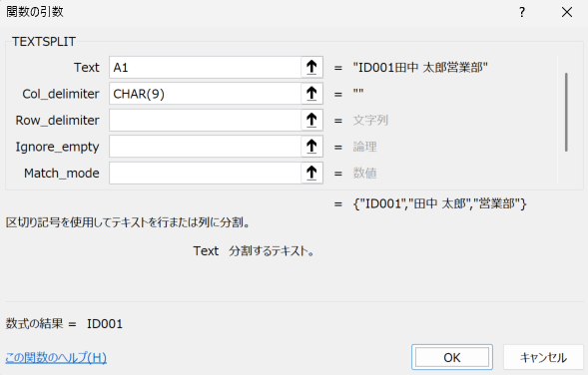Screen dimensions: 588x375
Task: Click the Match_mode range selector arrow
Action: (311, 174)
